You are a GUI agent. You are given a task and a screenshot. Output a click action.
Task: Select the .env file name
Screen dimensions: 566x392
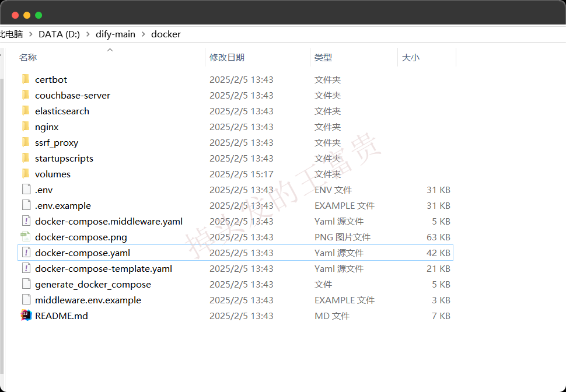pyautogui.click(x=44, y=190)
